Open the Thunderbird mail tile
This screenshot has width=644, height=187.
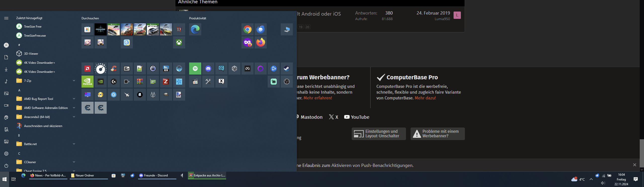260,29
